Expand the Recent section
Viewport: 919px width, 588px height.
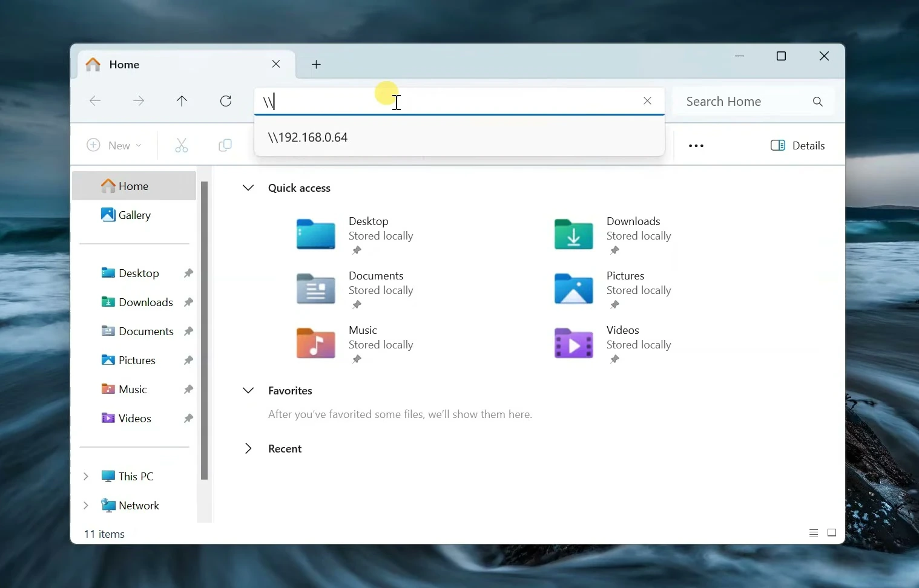pos(248,449)
